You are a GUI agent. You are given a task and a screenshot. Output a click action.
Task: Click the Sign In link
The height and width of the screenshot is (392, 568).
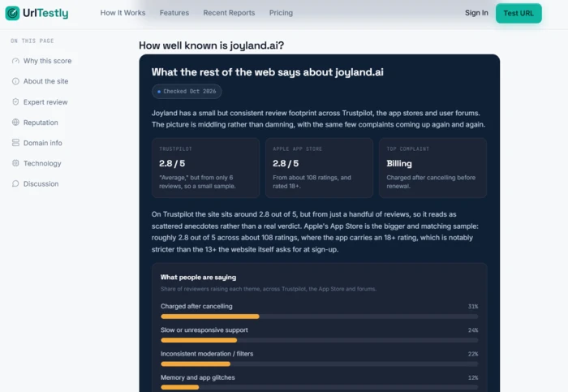(x=476, y=13)
